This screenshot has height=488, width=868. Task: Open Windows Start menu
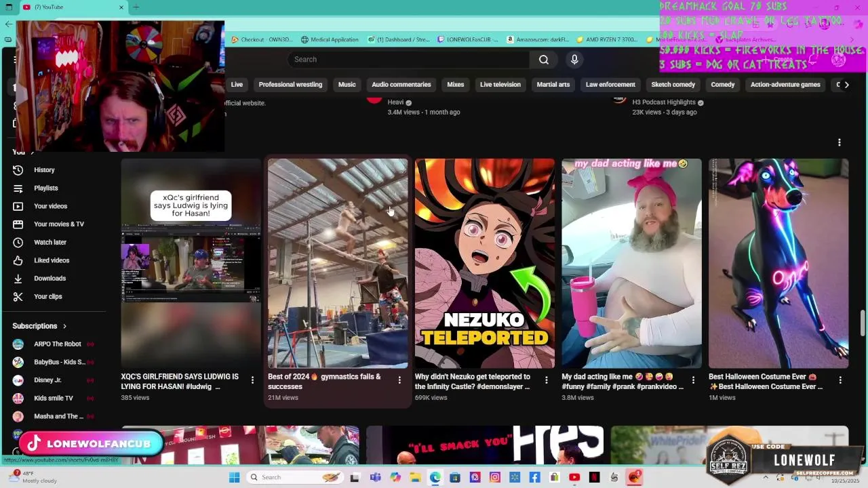tap(234, 477)
